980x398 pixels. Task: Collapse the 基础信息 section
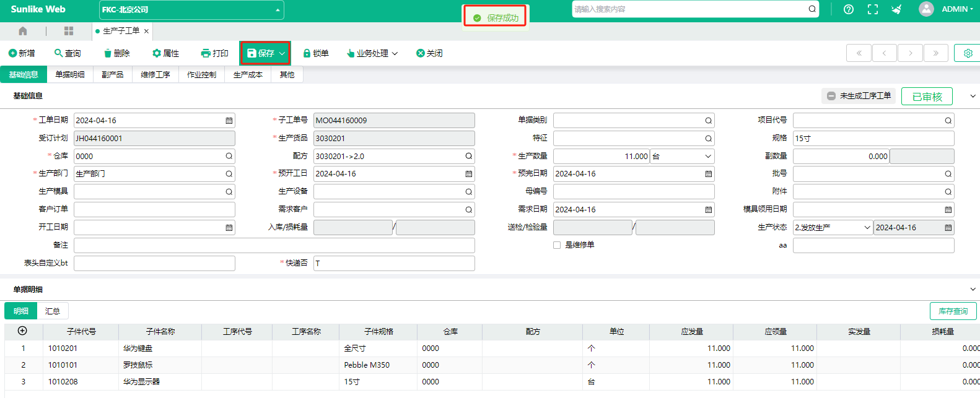pyautogui.click(x=973, y=96)
